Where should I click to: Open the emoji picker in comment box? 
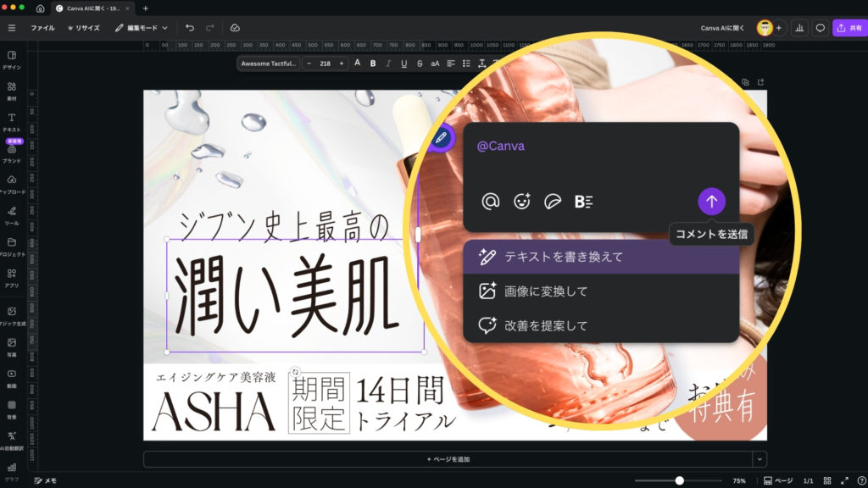[x=522, y=202]
